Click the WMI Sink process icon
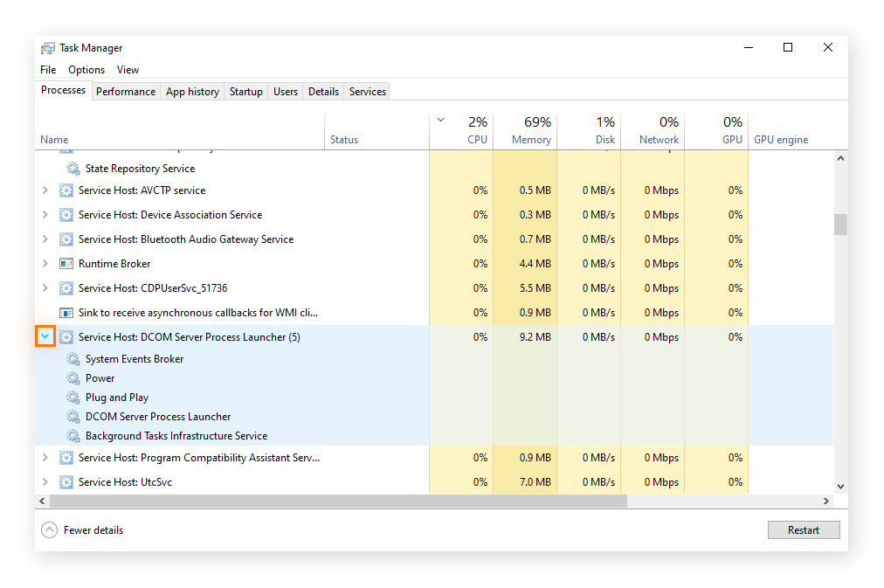884x588 pixels. tap(66, 313)
